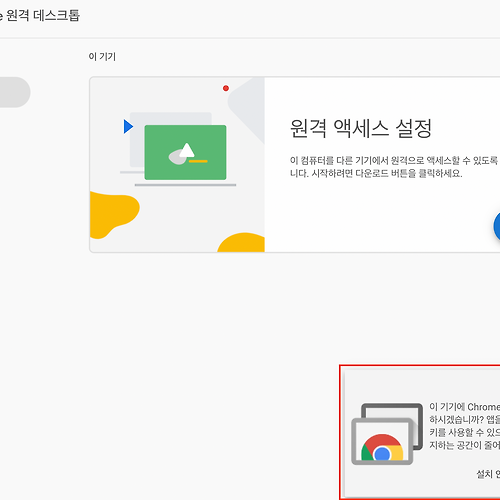Click the light gray window behind green screen
Image resolution: width=500 pixels, height=500 pixels.
pos(171,139)
